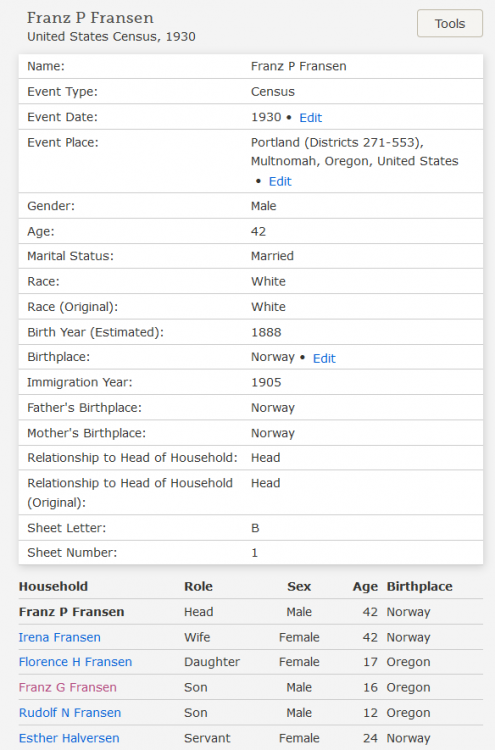Edit the Birthplace value Norway
Screen dimensions: 495x750
pyautogui.click(x=324, y=358)
